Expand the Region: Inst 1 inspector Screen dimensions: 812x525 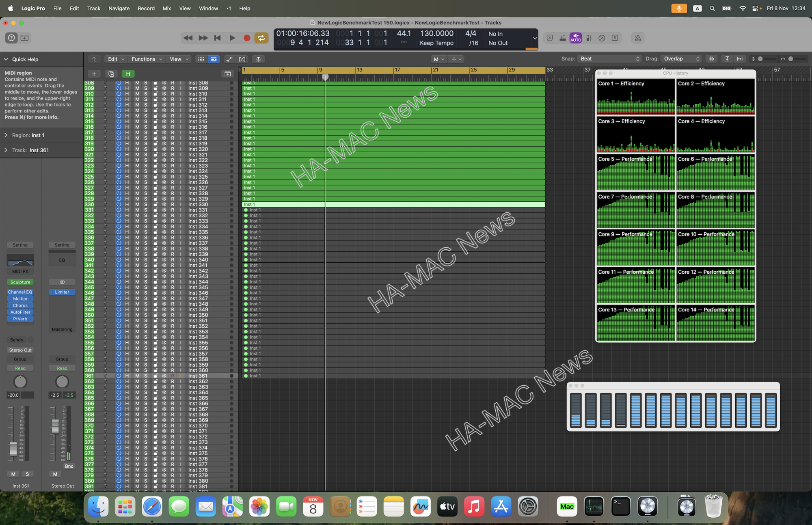pyautogui.click(x=6, y=135)
